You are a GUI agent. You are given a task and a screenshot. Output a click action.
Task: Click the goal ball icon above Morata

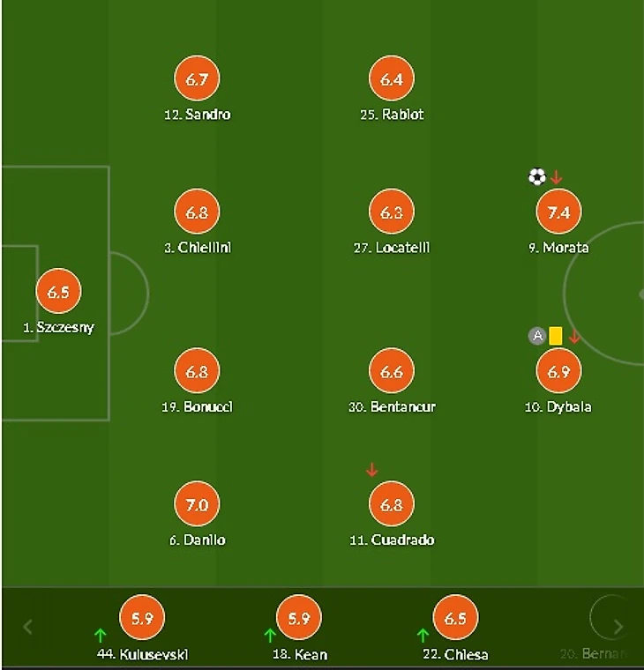537,177
